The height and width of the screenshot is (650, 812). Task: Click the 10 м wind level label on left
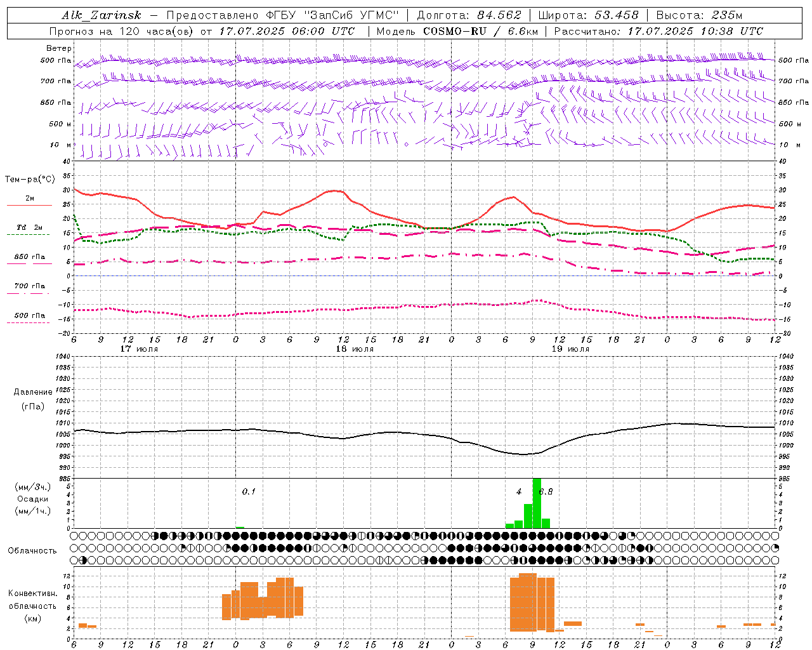coord(61,145)
